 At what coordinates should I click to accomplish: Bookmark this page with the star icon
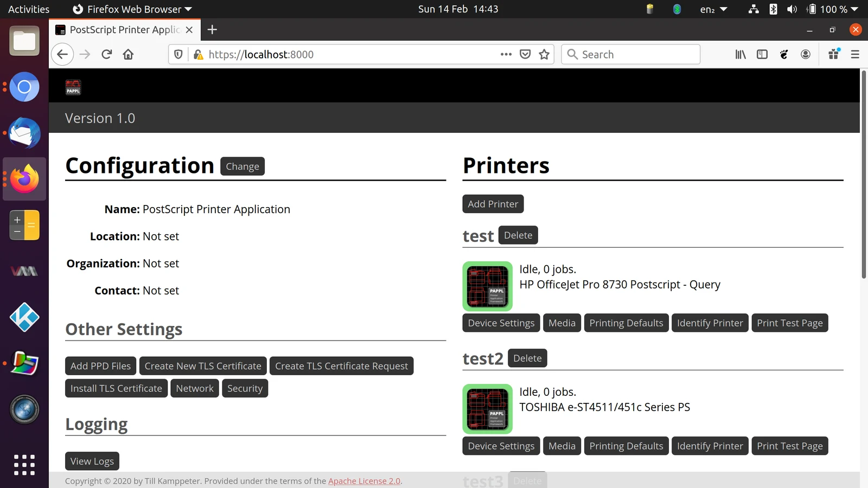click(544, 54)
